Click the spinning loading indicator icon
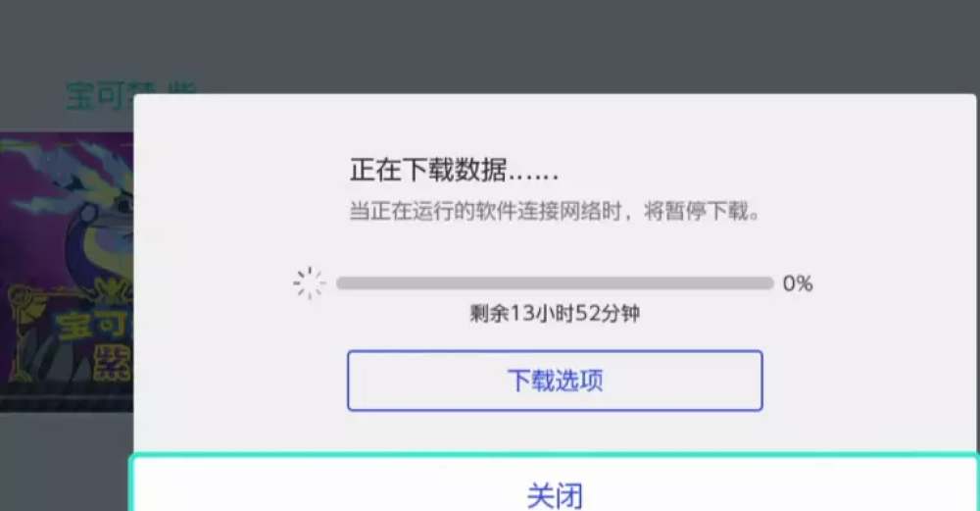Screen dimensions: 980x511 pyautogui.click(x=310, y=283)
